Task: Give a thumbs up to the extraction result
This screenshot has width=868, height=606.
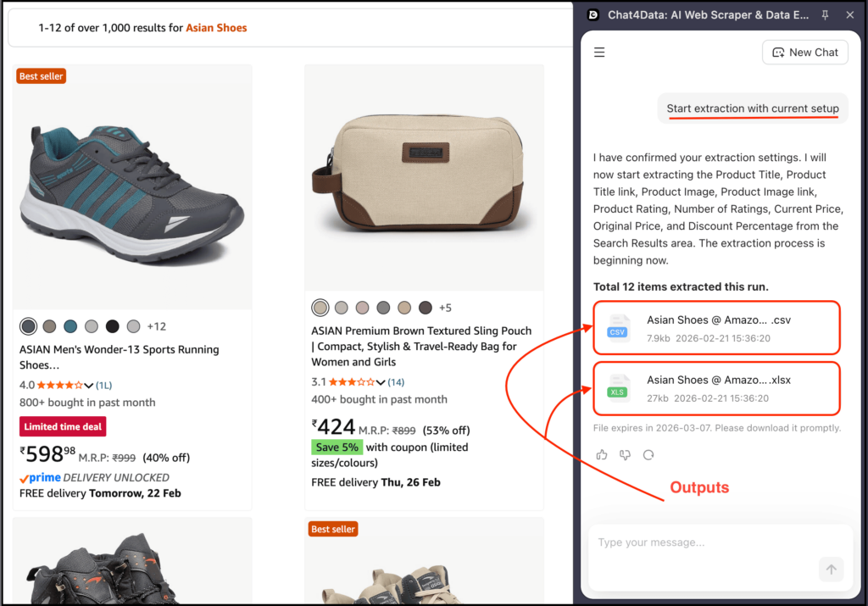Action: click(x=602, y=455)
